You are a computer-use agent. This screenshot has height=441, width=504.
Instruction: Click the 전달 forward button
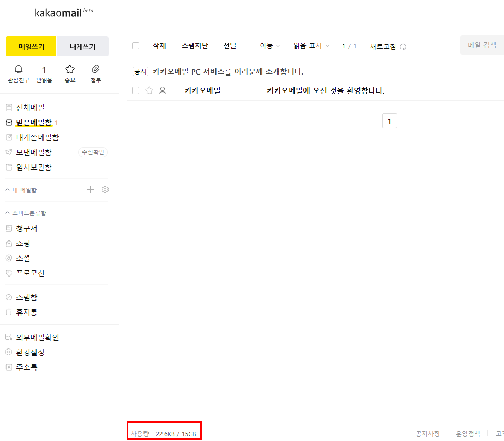click(x=230, y=46)
